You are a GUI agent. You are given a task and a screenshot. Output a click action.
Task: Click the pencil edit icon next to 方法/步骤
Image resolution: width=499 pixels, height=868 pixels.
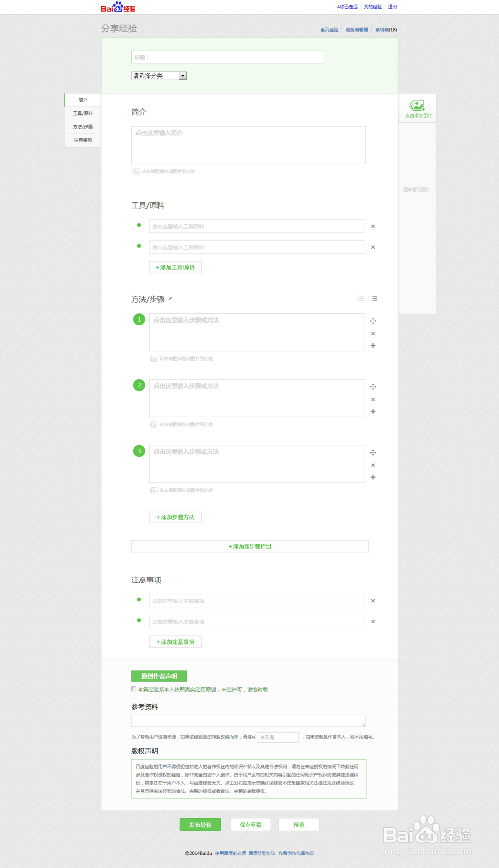[170, 299]
